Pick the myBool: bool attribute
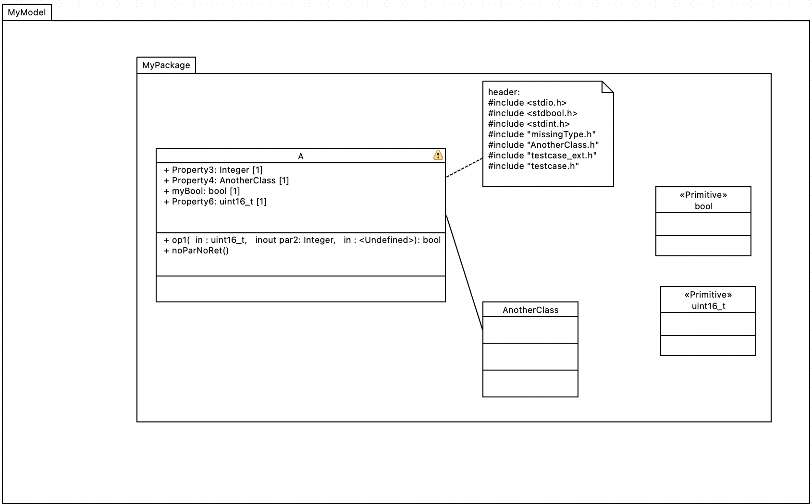The image size is (812, 504). coord(202,191)
